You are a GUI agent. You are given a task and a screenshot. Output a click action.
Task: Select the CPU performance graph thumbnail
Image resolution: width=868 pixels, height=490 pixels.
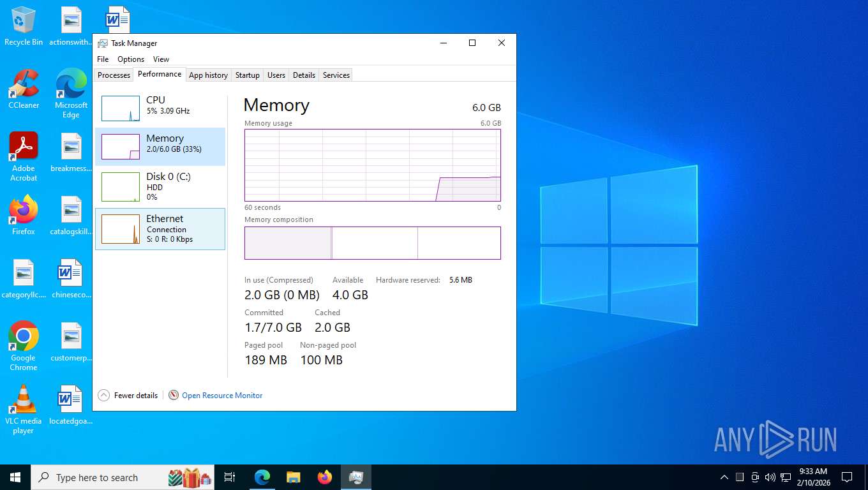(121, 108)
